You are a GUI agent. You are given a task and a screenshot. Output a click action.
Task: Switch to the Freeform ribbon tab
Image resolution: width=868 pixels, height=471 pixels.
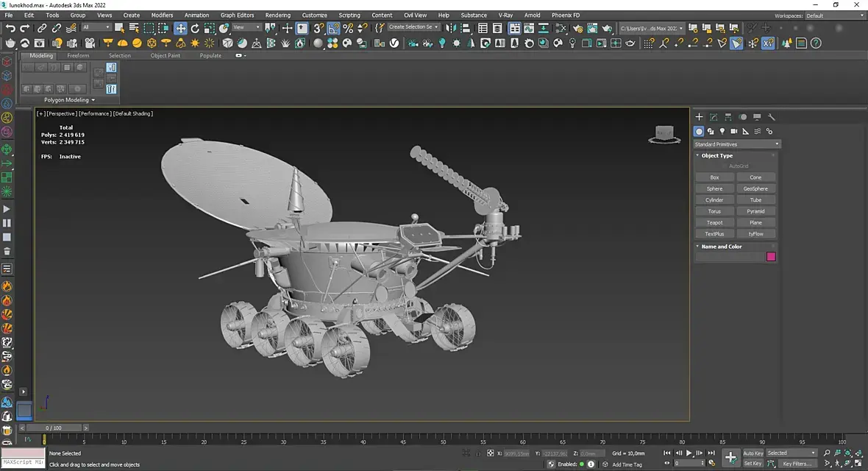[78, 55]
